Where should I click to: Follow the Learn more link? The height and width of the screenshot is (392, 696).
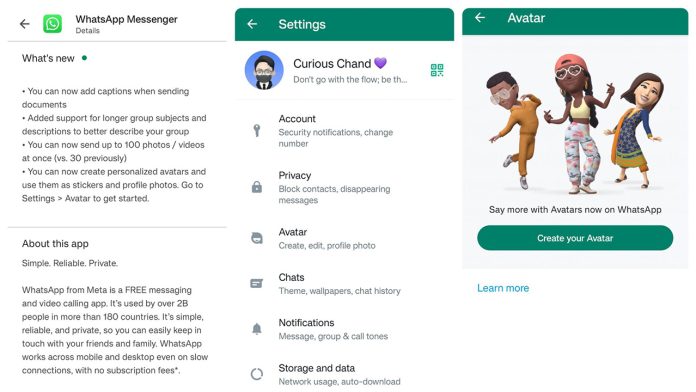[x=503, y=288]
